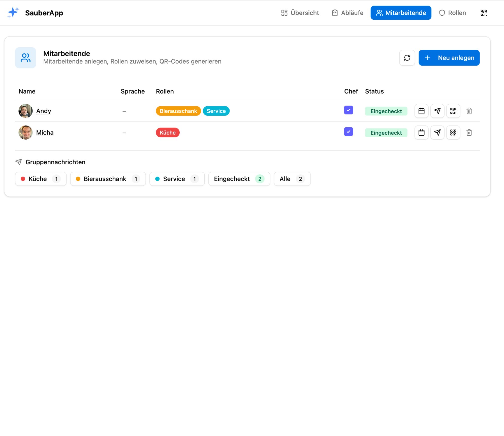Image resolution: width=504 pixels, height=436 pixels.
Task: Click the refresh icon button
Action: (x=407, y=58)
